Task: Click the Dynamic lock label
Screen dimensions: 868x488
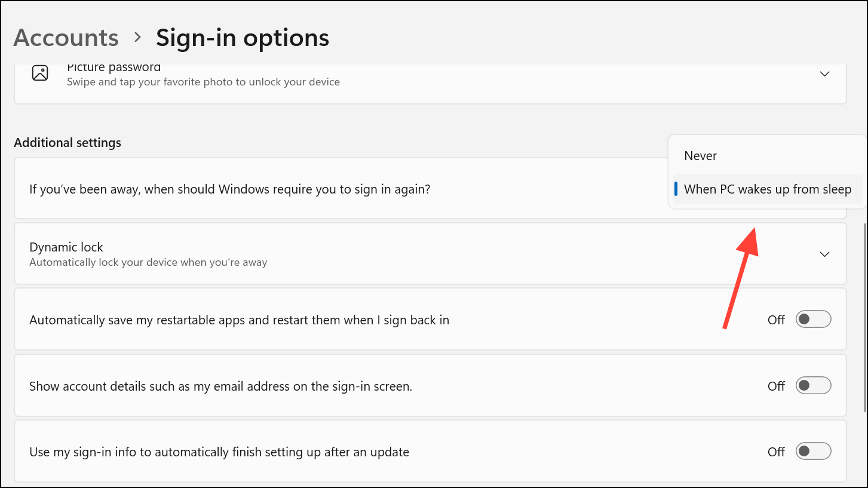Action: point(66,247)
